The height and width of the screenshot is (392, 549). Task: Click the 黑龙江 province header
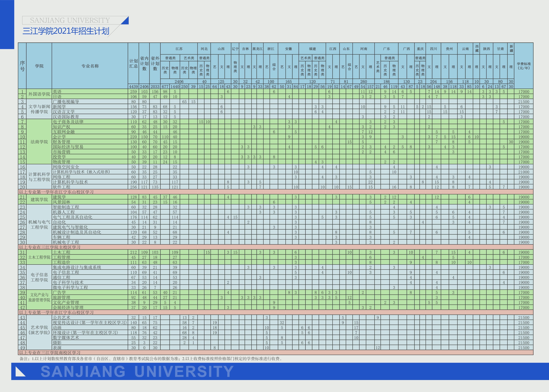click(257, 49)
